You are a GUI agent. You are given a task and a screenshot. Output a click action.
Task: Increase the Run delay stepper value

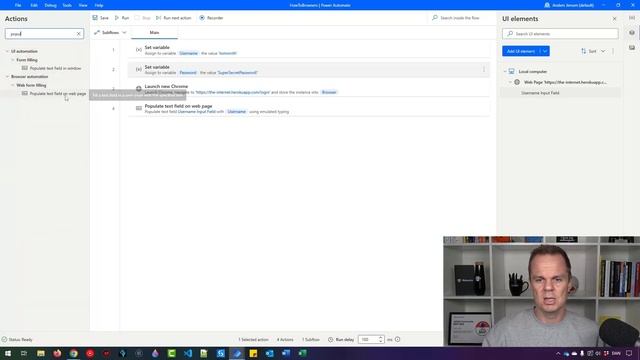(380, 338)
